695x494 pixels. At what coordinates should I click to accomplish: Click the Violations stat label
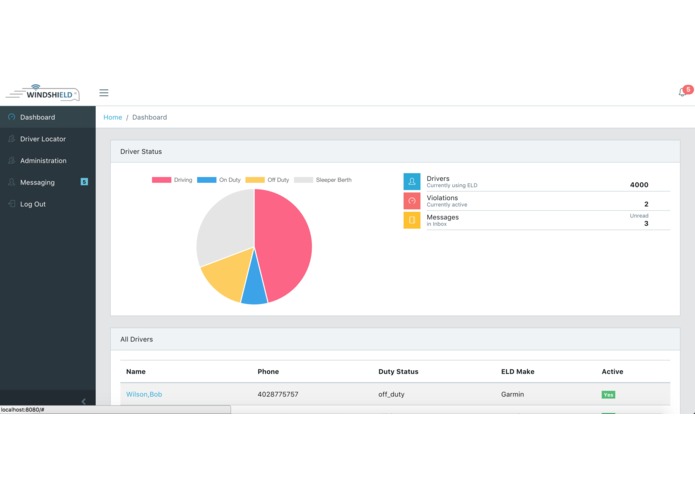point(442,198)
